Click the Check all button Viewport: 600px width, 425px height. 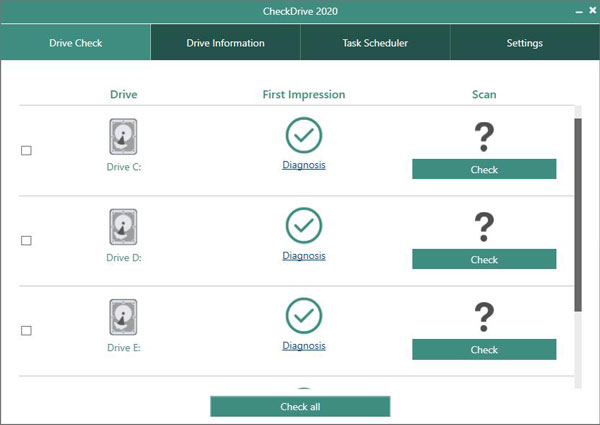point(300,406)
